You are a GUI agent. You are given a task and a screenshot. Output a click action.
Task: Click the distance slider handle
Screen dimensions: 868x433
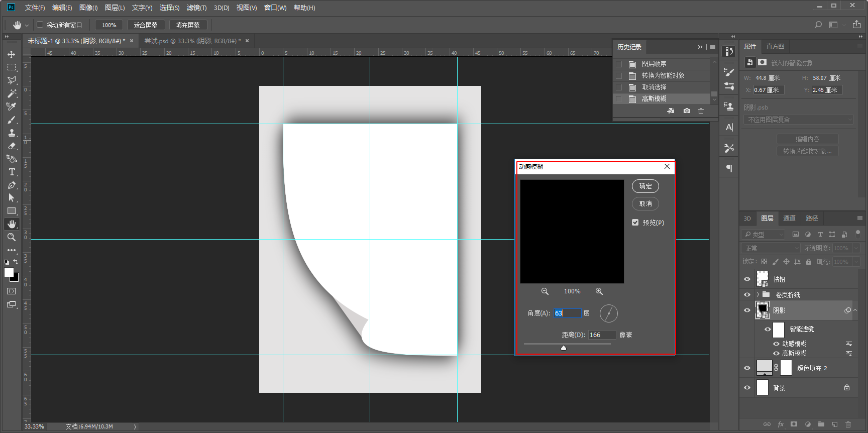(564, 348)
